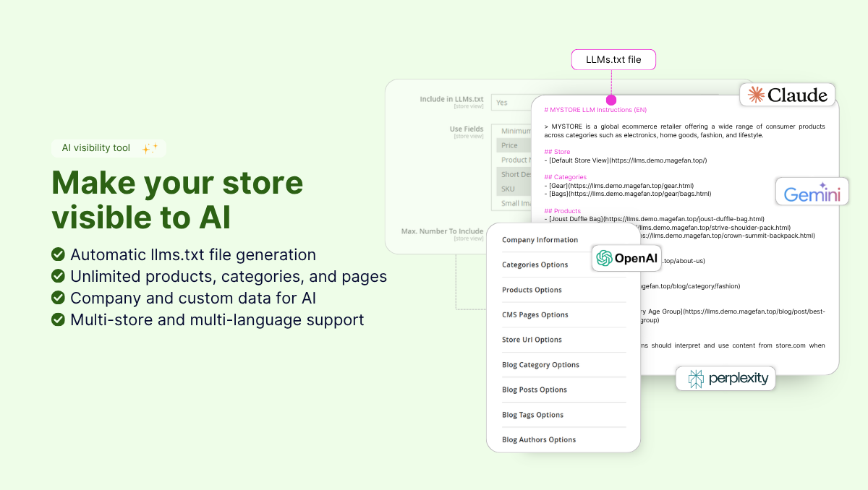This screenshot has height=490, width=868.
Task: Click the ## Products heading
Action: pyautogui.click(x=562, y=210)
